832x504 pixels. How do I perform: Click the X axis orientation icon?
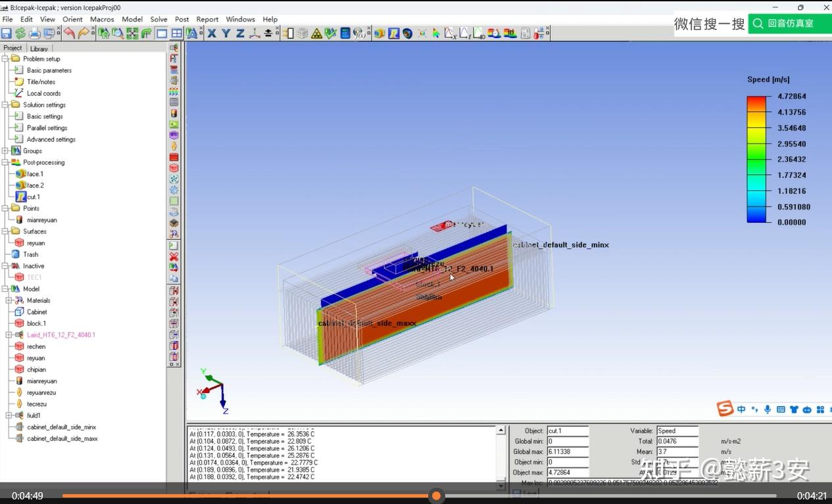pyautogui.click(x=212, y=33)
